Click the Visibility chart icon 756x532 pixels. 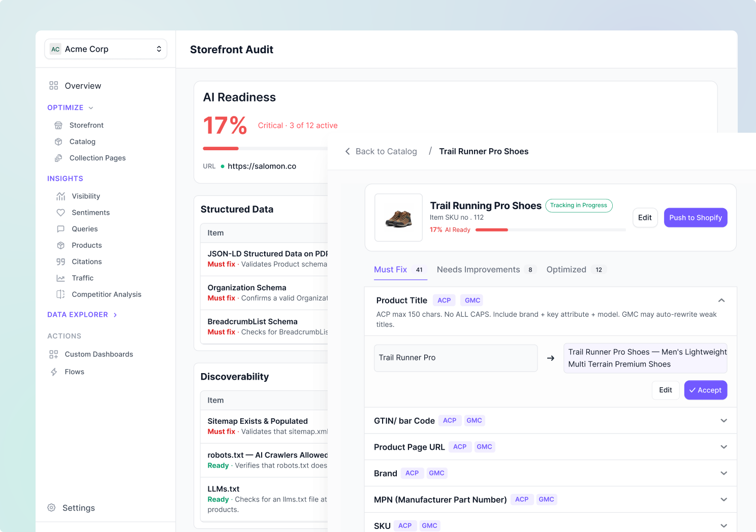pos(60,196)
